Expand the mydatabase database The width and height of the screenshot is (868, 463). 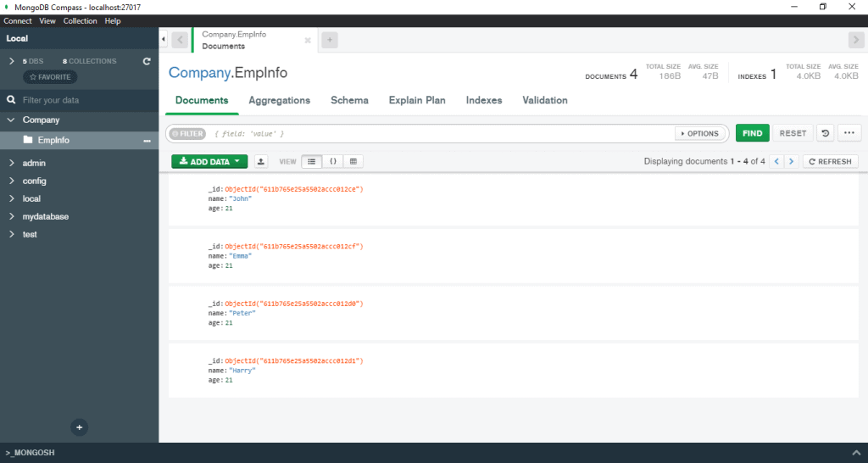12,216
